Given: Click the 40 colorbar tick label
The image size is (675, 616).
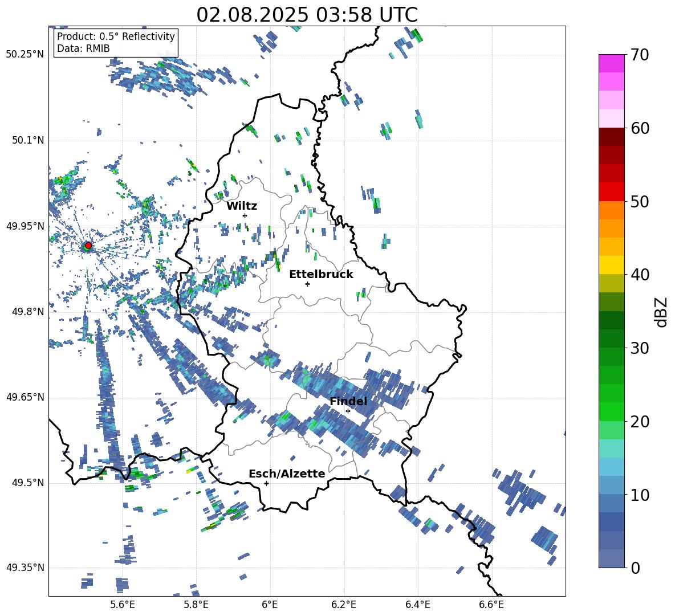Looking at the screenshot, I should pos(640,275).
